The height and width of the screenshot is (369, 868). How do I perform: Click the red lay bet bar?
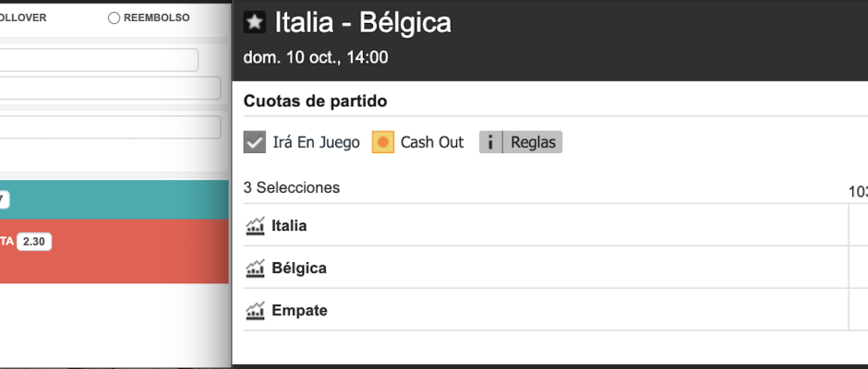point(114,252)
